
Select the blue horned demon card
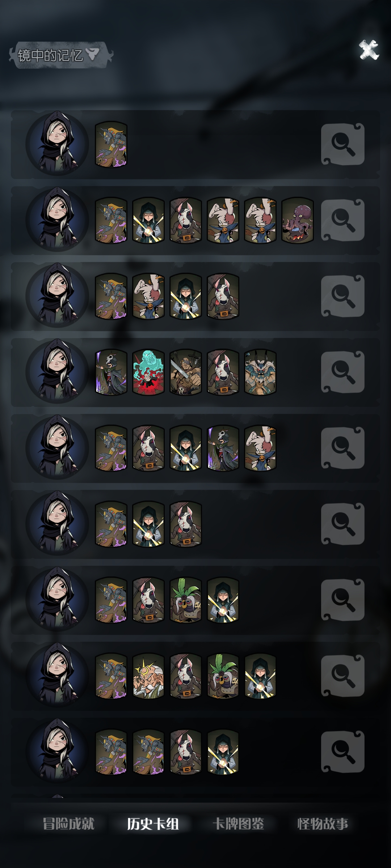(x=260, y=372)
